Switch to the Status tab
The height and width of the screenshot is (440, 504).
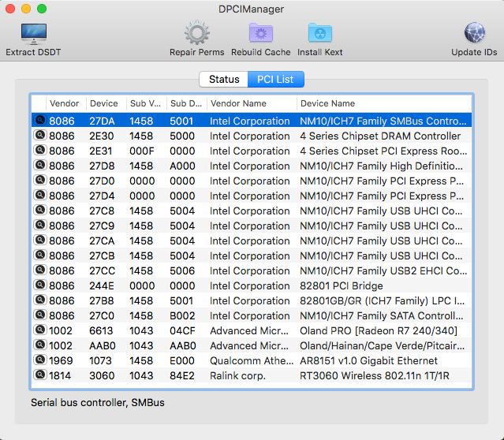point(224,79)
